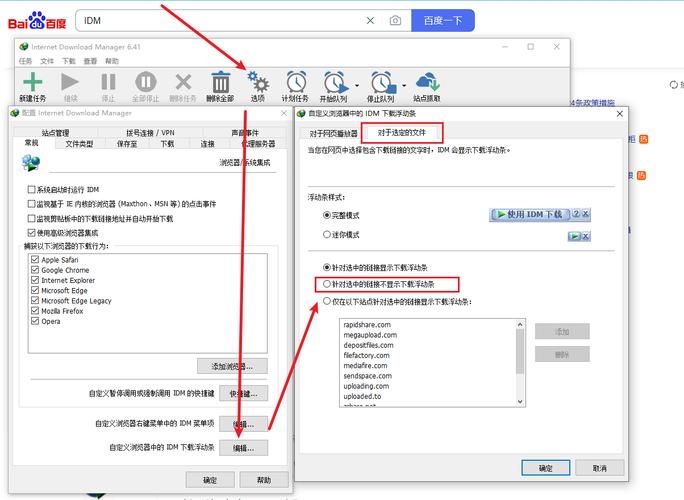Viewport: 684px width, 500px height.
Task: Select 针对选中的链接显示下载浮动条 radio
Action: pyautogui.click(x=327, y=267)
